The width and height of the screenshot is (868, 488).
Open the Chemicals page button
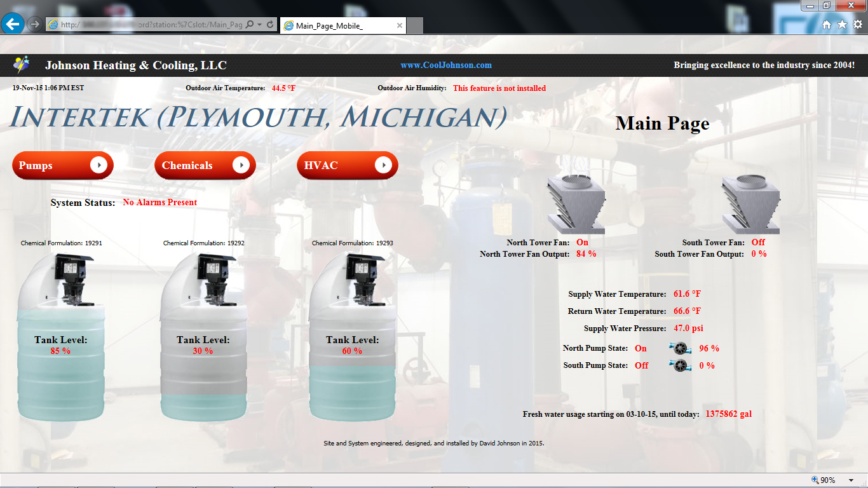tap(205, 165)
